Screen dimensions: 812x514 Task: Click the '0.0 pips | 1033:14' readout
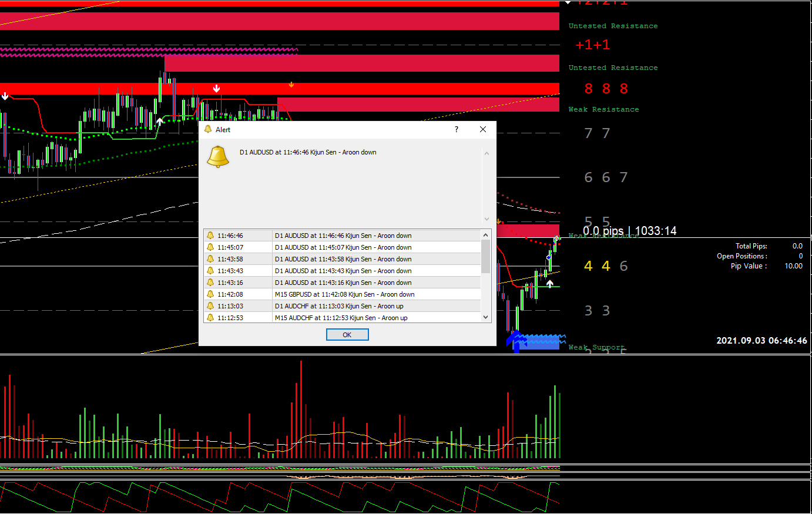click(629, 231)
